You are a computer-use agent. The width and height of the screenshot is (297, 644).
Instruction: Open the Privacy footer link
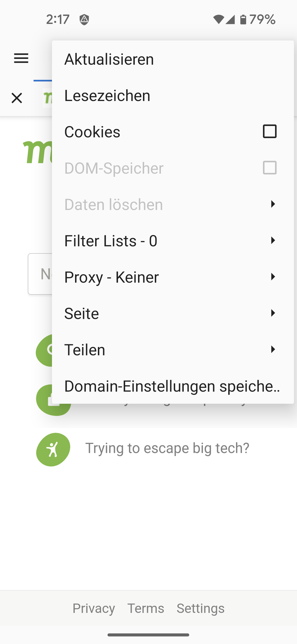(94, 608)
